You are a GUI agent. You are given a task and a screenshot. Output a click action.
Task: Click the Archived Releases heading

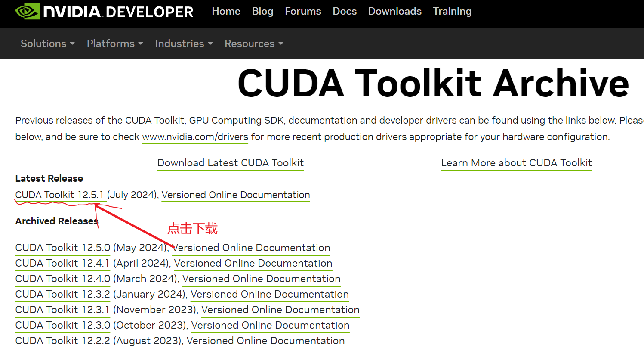pos(57,221)
